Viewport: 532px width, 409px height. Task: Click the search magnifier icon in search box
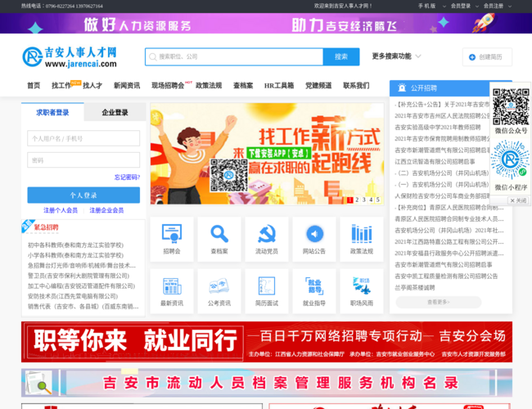pyautogui.click(x=153, y=56)
